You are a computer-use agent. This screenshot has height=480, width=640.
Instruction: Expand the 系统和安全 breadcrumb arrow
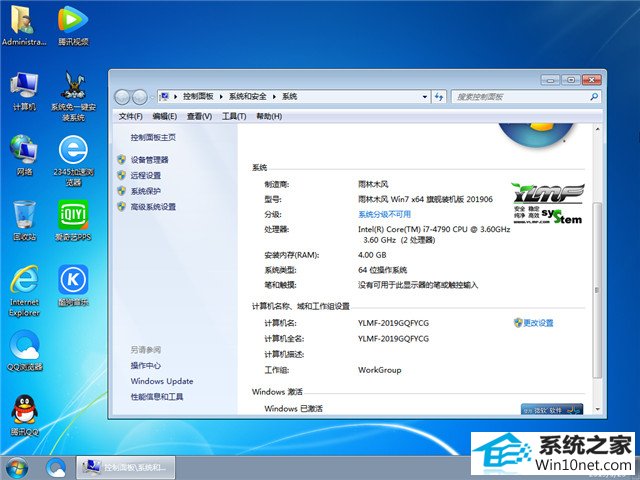(x=275, y=97)
